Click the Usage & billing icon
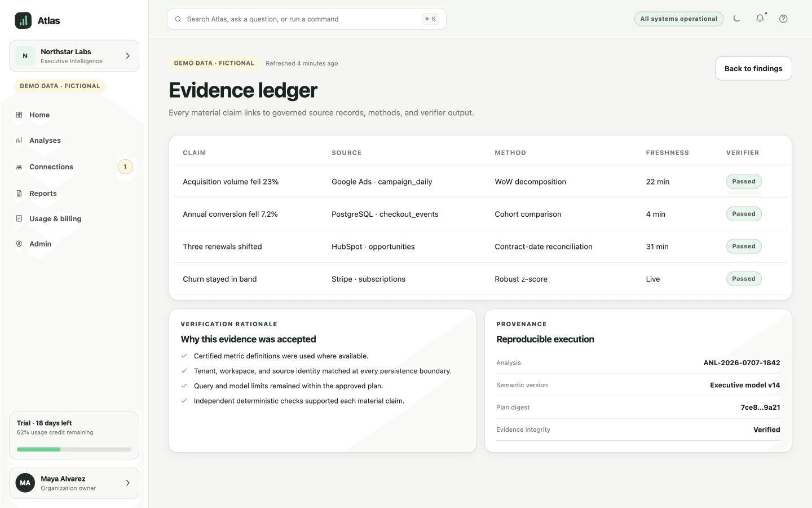This screenshot has width=812, height=508. [19, 218]
